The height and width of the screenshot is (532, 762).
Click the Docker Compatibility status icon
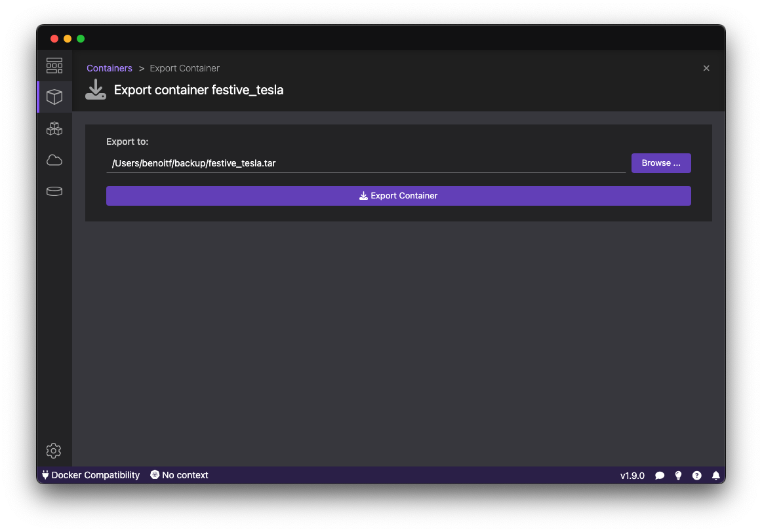click(x=45, y=475)
